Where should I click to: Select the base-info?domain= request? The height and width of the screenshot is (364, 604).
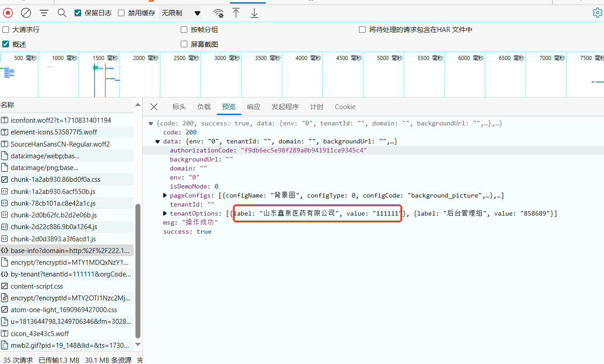point(67,250)
